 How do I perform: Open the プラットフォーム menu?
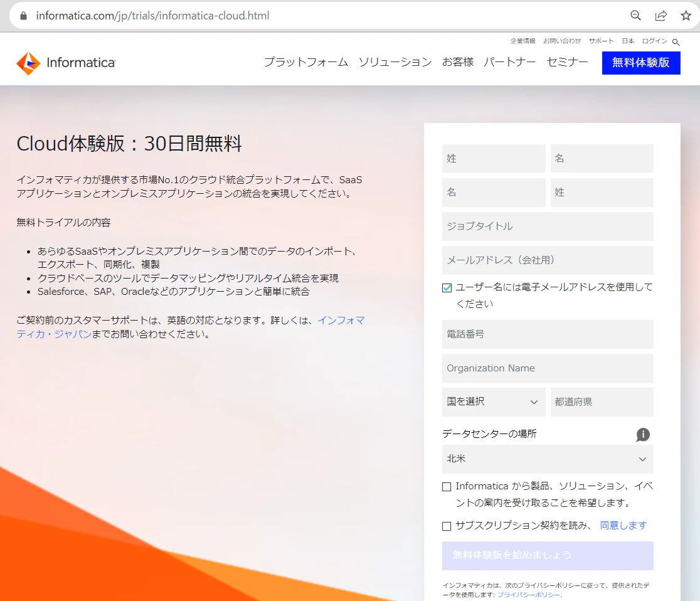306,62
